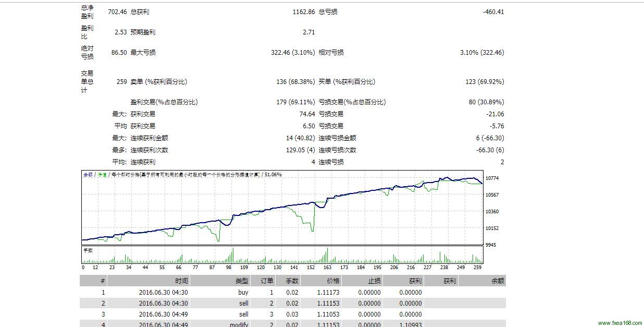Select the price 1.11053 in row 3
Screen dimensions: 644x327
(328, 314)
